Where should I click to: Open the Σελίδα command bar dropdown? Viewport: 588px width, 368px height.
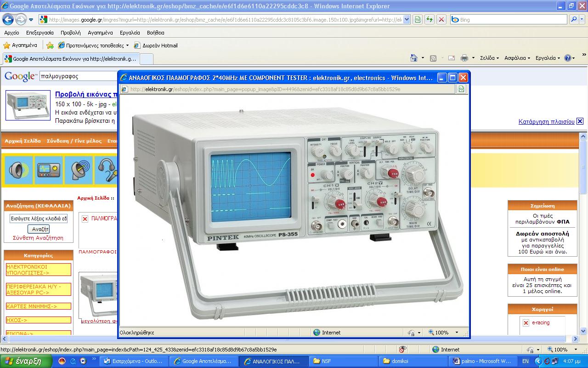[490, 58]
